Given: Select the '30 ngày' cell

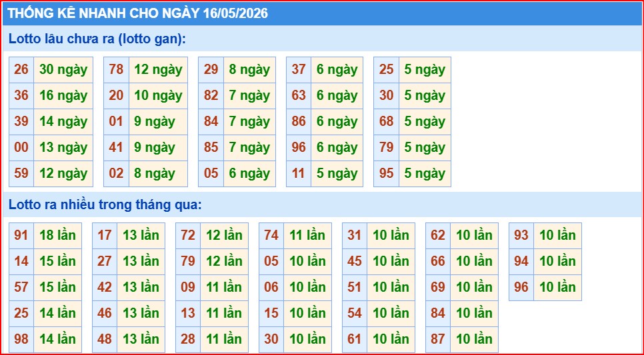Looking at the screenshot, I should coord(63,70).
